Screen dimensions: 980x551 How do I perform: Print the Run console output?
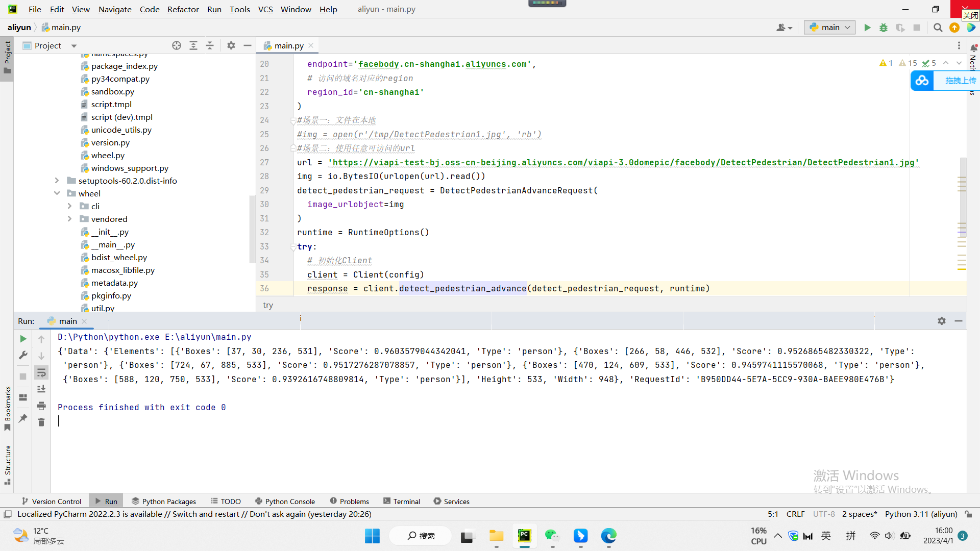pos(41,406)
